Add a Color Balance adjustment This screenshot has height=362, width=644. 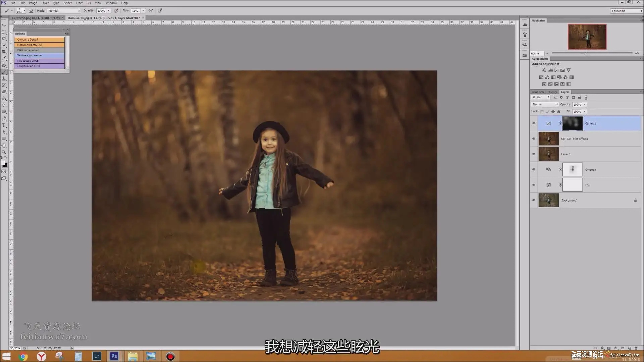click(547, 77)
